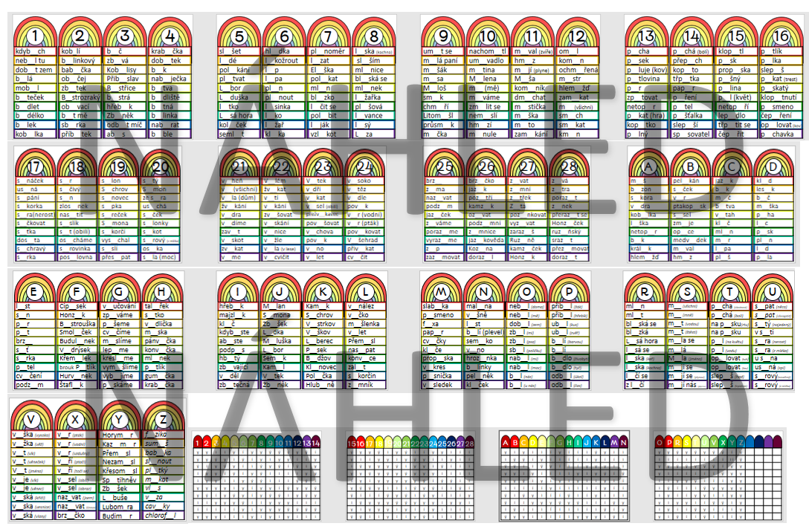Click the word 'průsm_k' in card 9
The image size is (809, 532).
[x=439, y=125]
